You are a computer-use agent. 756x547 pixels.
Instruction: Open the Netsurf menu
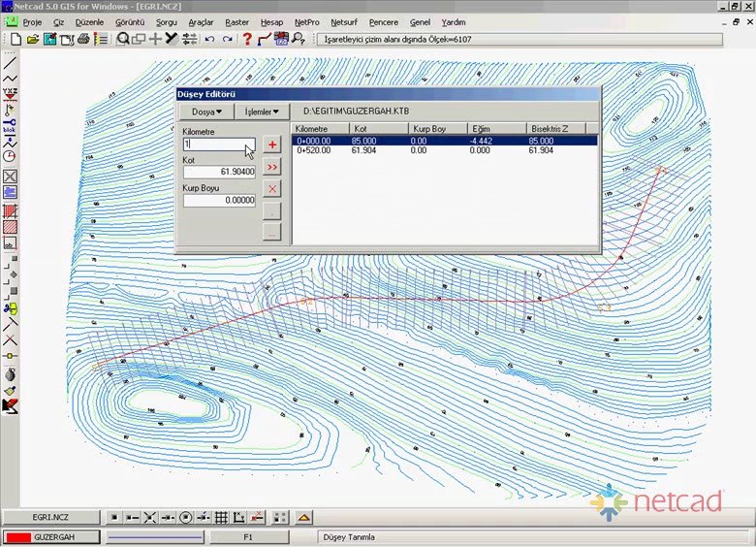click(x=344, y=22)
